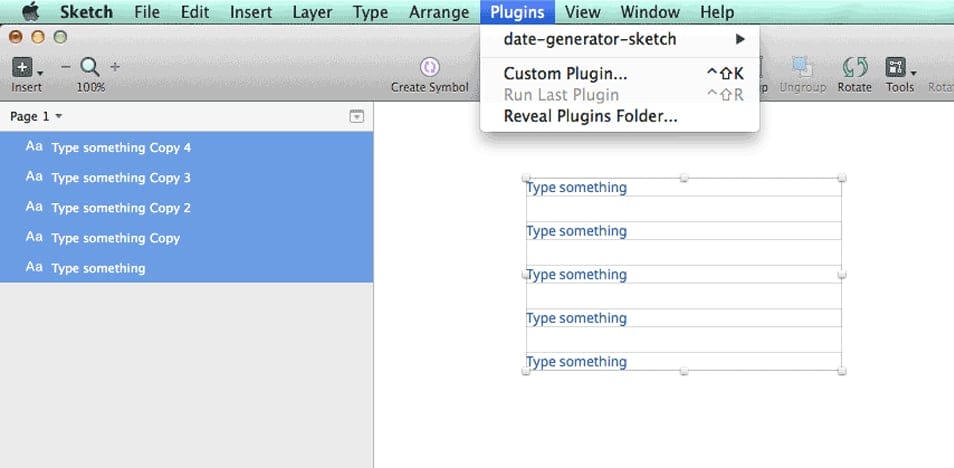Select the 'Type something Copy 2' layer
This screenshot has height=468, width=954.
point(120,208)
